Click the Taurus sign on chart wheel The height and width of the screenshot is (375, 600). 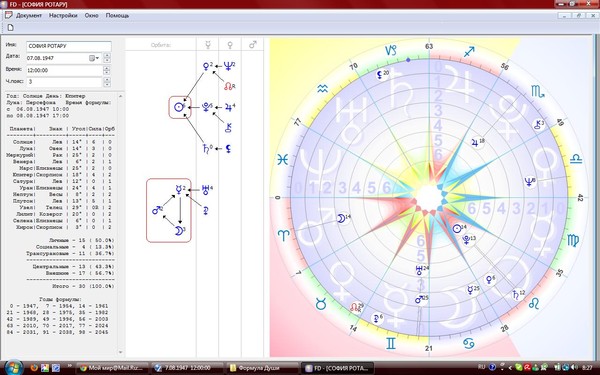click(321, 304)
